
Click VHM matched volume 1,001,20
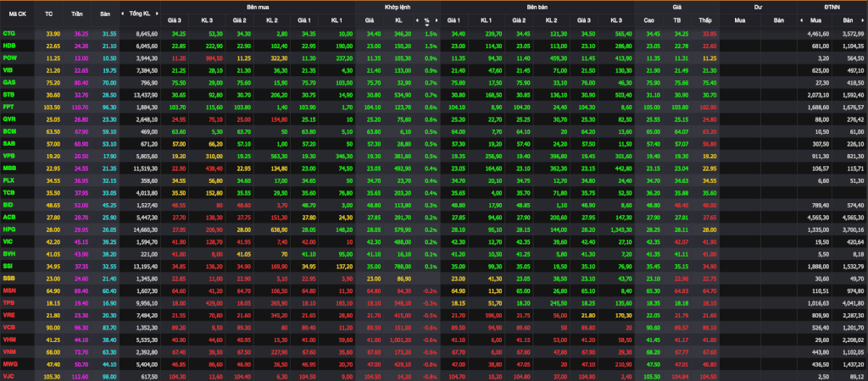click(400, 339)
